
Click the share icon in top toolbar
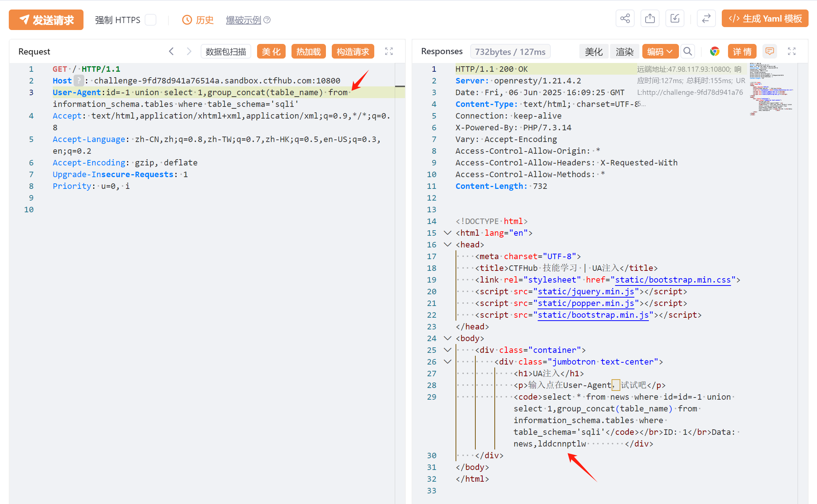coord(625,19)
